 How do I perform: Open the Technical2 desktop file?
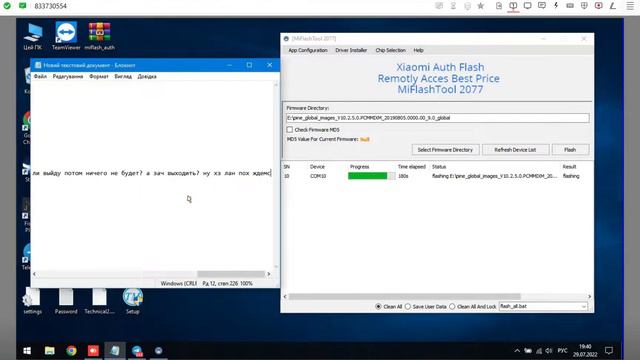coord(99,301)
